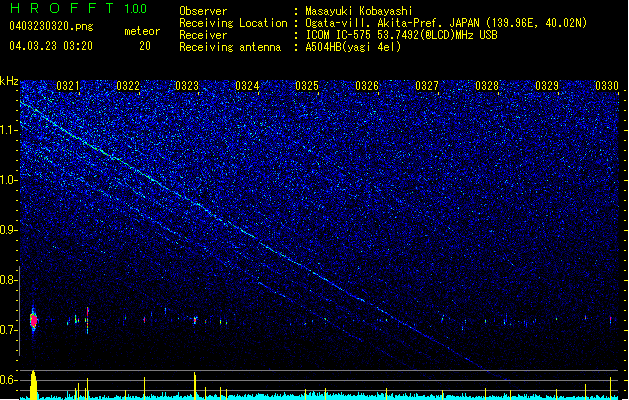Click the tall yellow intensity peak at left
Screen dimensions: 629x400
(x=34, y=385)
